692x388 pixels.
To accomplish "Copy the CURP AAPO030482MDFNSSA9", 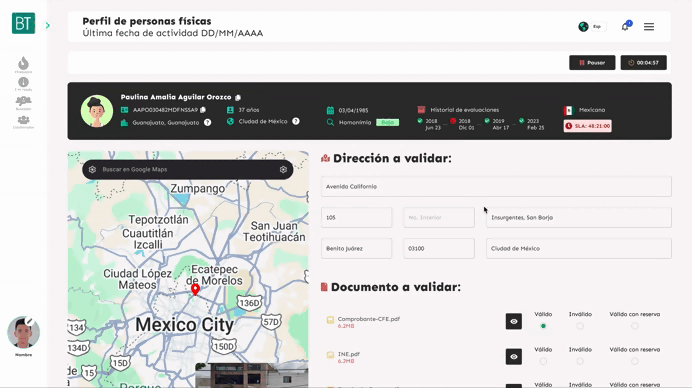I will point(203,110).
